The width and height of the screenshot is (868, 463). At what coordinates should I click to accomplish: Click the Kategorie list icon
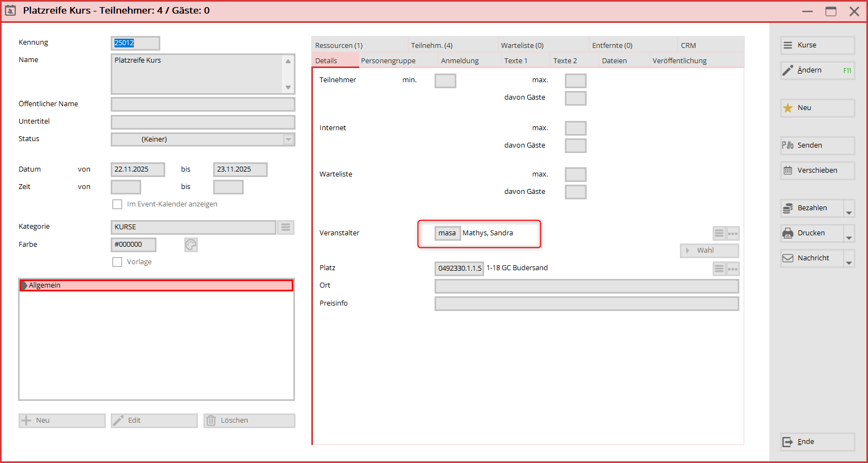click(286, 227)
